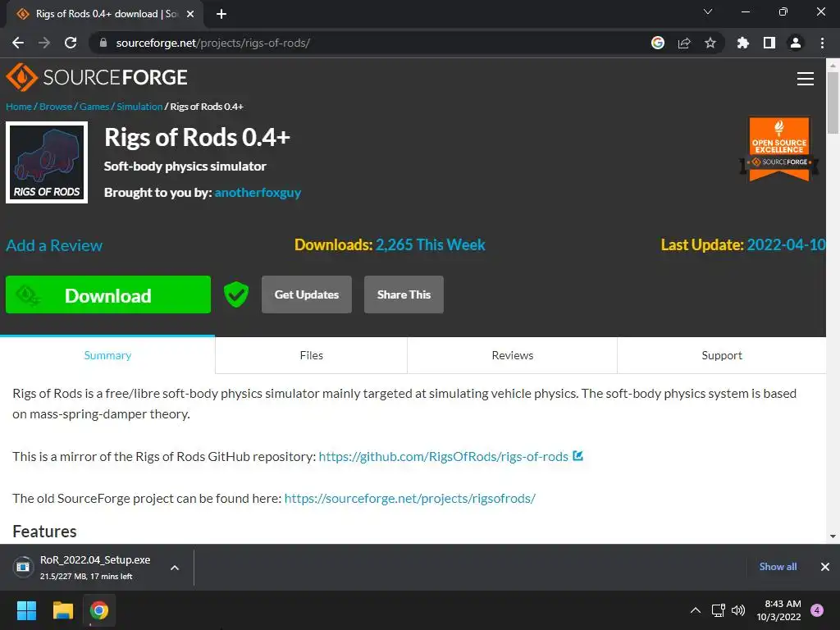Open Chrome's three-dot menu
Screen dimensions: 840x630
click(822, 43)
